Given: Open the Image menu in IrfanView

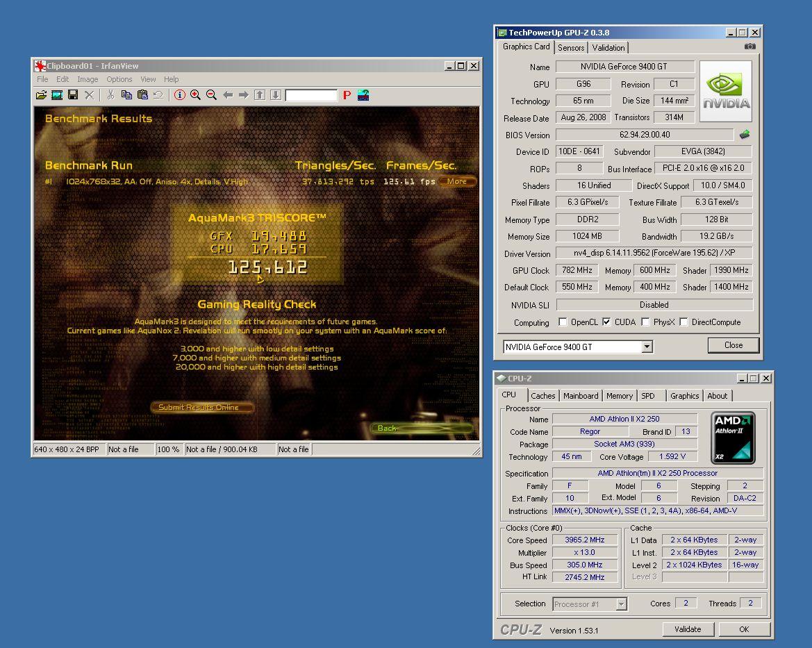Looking at the screenshot, I should pyautogui.click(x=88, y=79).
